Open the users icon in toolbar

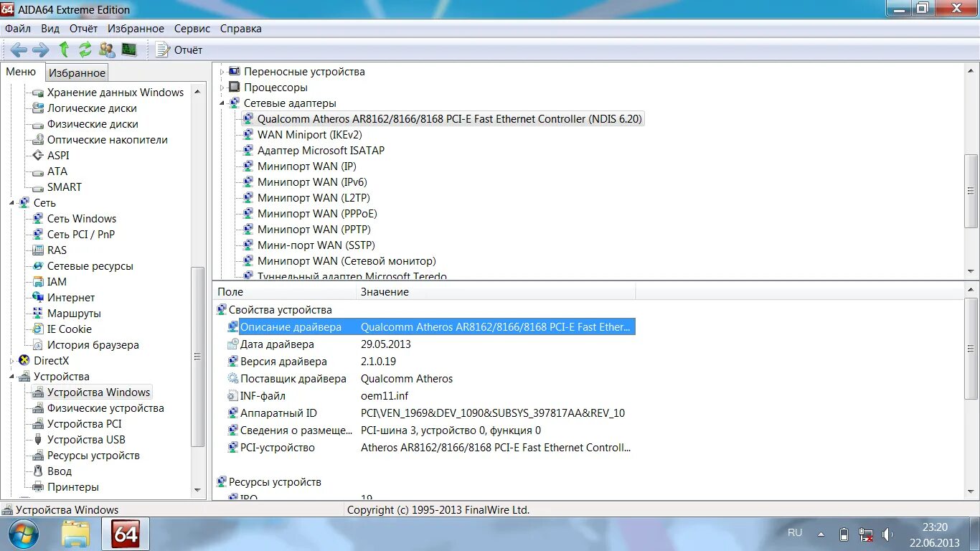107,50
